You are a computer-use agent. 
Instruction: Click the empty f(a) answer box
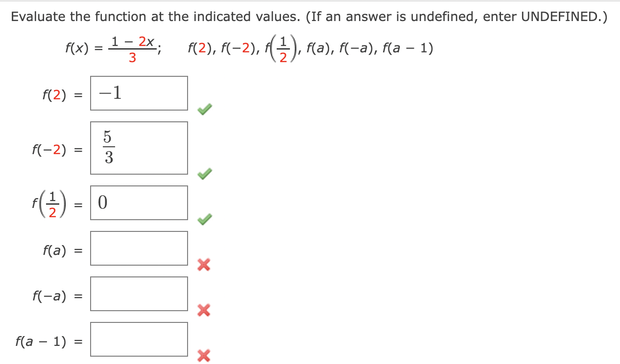139,248
